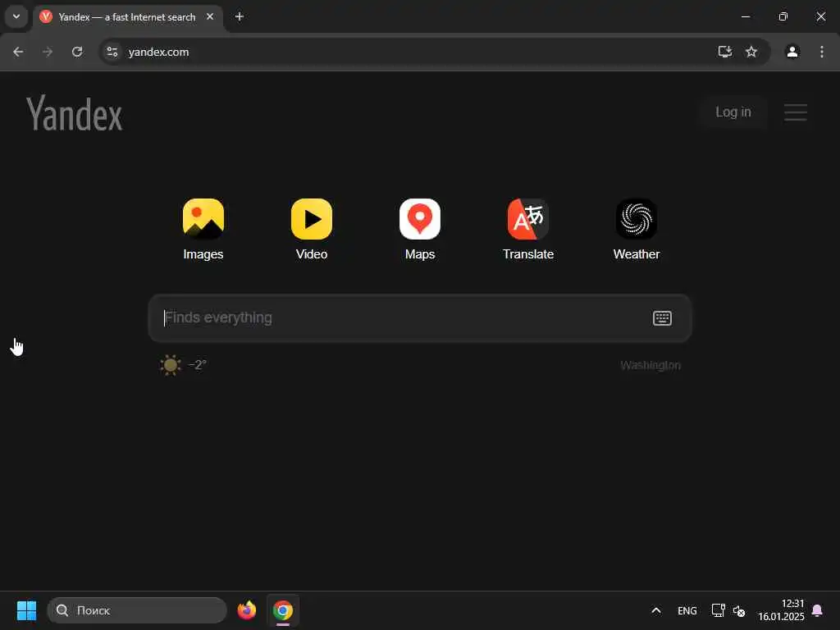Reload the yandex.com page
This screenshot has width=840, height=630.
pos(77,52)
